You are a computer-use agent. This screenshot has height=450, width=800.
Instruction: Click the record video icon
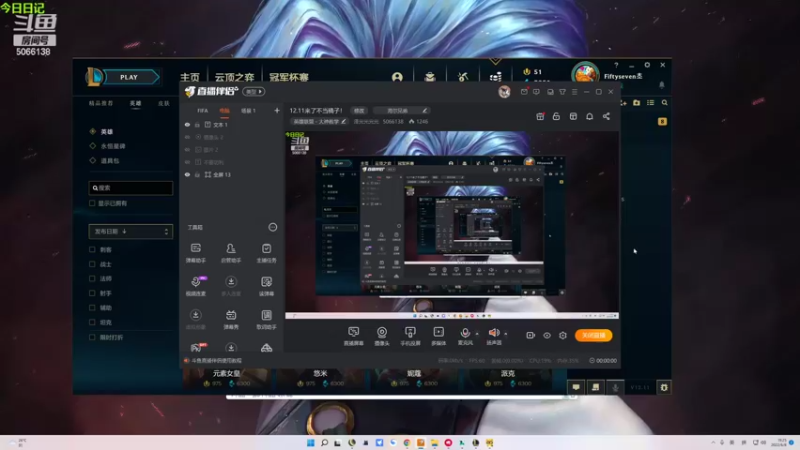(x=531, y=335)
